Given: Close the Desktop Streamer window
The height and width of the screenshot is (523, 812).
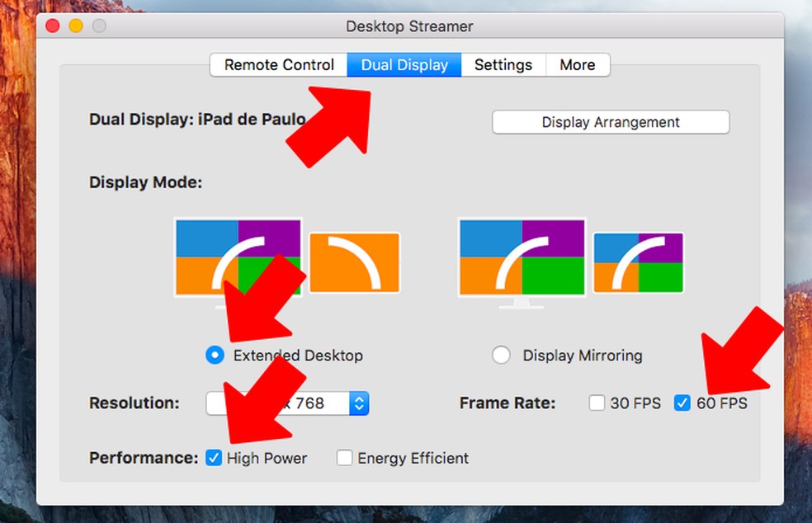Looking at the screenshot, I should pos(53,26).
